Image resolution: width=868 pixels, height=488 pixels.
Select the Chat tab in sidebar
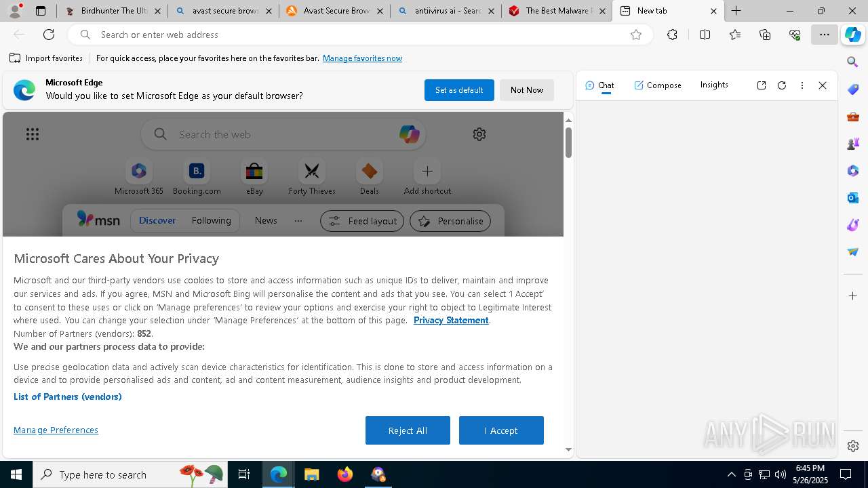click(x=599, y=85)
